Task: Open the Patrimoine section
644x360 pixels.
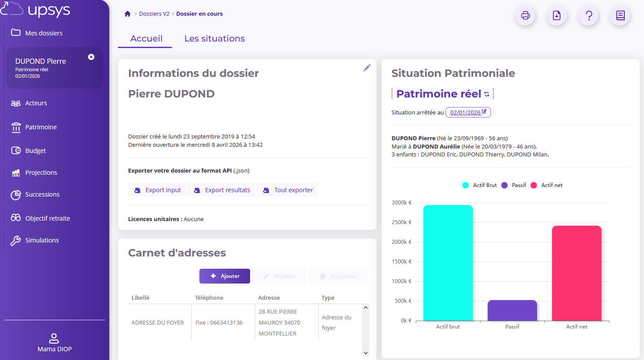Action: (41, 127)
